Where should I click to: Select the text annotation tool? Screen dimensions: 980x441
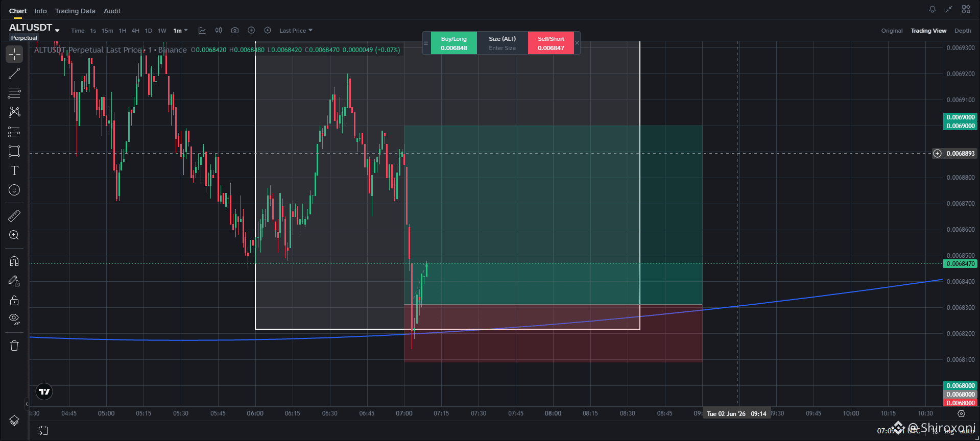14,170
